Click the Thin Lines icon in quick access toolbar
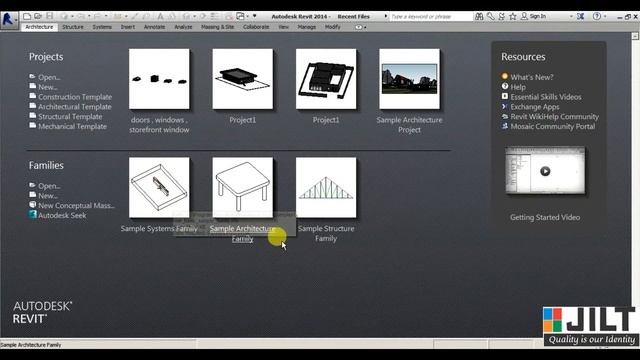 tap(214, 16)
